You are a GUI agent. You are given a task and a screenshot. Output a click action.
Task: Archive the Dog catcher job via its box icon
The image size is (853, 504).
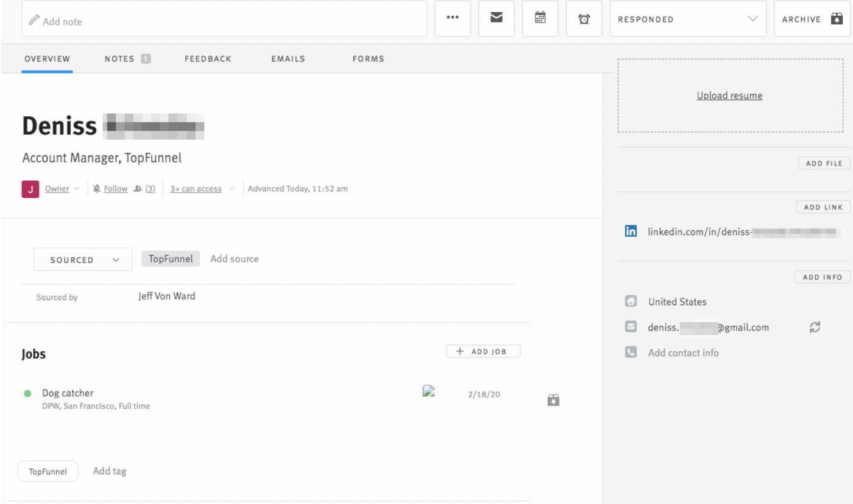click(553, 400)
